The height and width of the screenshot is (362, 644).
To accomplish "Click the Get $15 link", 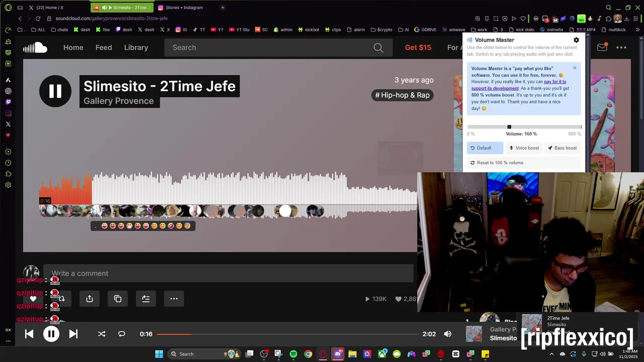I will pyautogui.click(x=418, y=47).
